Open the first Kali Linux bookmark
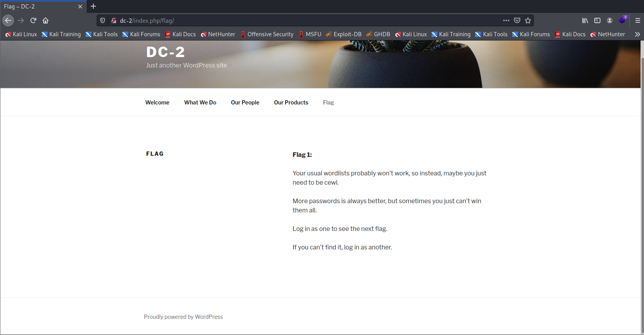This screenshot has width=644, height=335. coord(21,34)
